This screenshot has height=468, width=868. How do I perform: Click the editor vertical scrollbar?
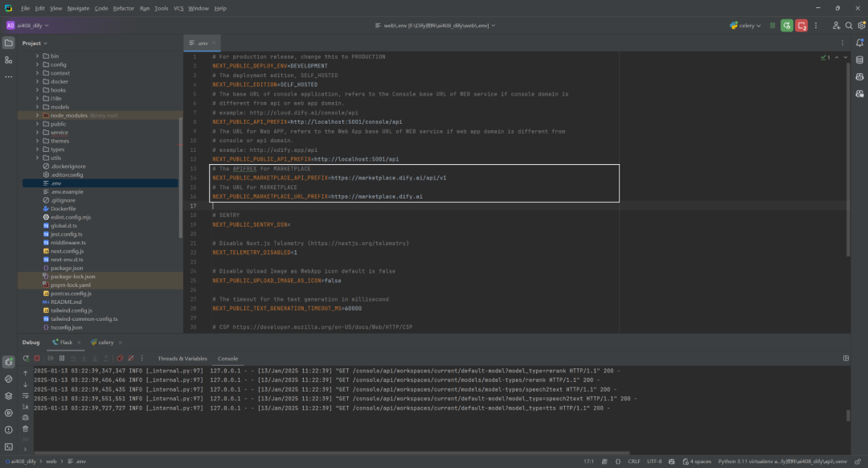tap(848, 159)
